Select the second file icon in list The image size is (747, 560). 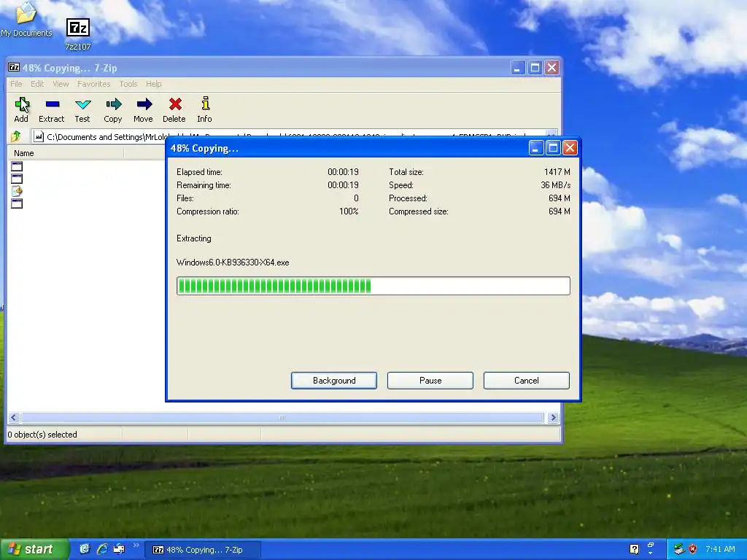pyautogui.click(x=17, y=179)
